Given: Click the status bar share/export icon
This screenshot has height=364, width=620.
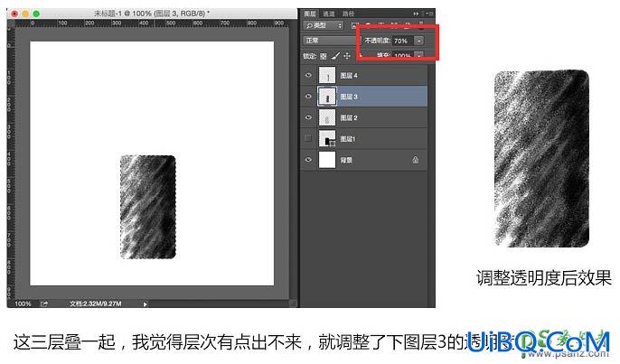Looking at the screenshot, I should [x=44, y=303].
